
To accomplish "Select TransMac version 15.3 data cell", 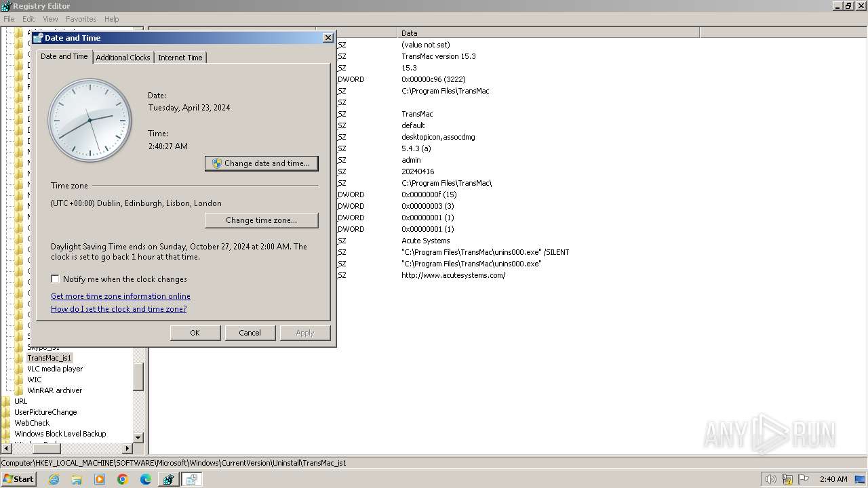I will [x=438, y=56].
